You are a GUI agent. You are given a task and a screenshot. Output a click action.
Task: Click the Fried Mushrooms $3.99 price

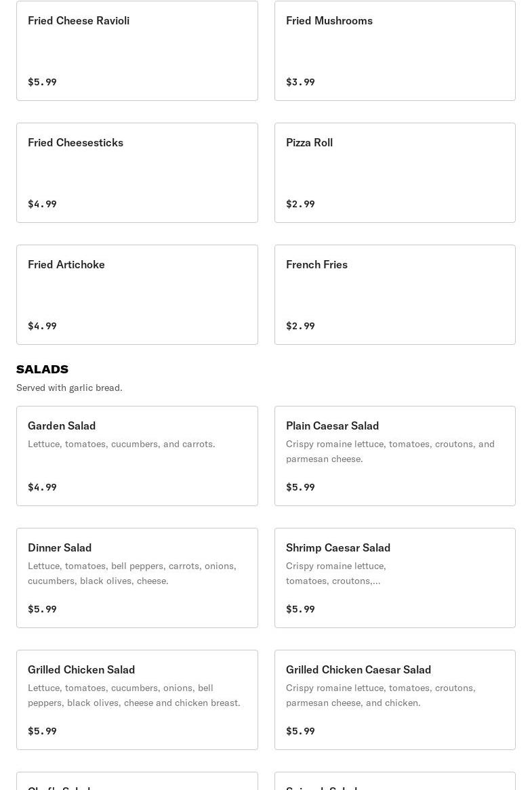coord(300,82)
